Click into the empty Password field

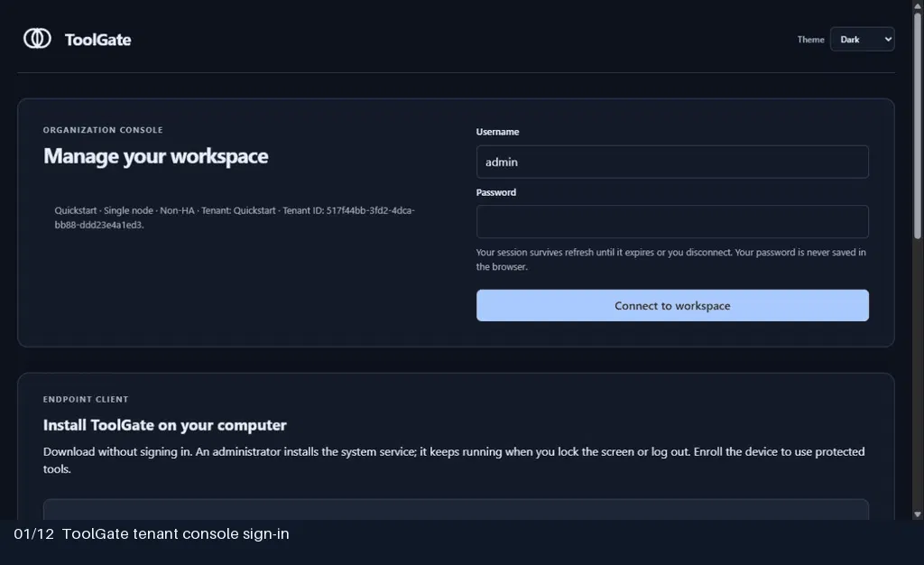pyautogui.click(x=672, y=221)
